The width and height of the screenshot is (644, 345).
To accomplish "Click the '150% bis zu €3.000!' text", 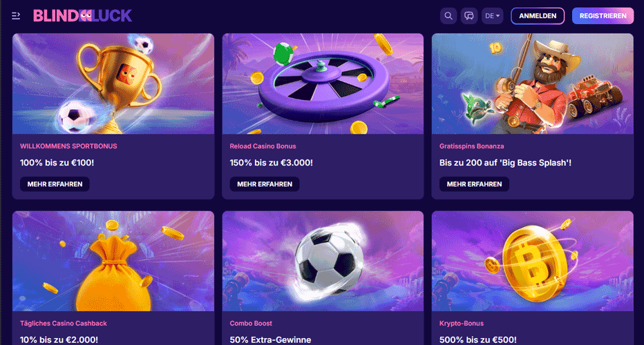I will point(271,163).
